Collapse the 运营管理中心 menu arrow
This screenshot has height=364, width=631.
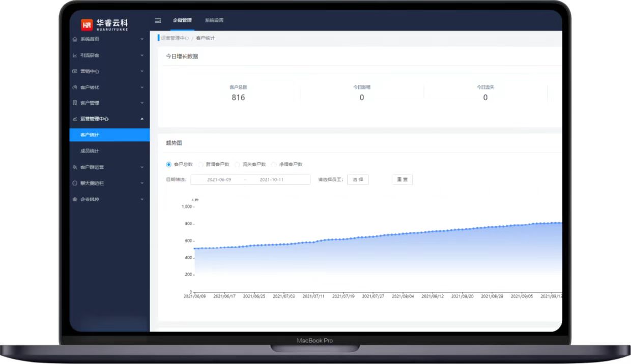(x=142, y=119)
